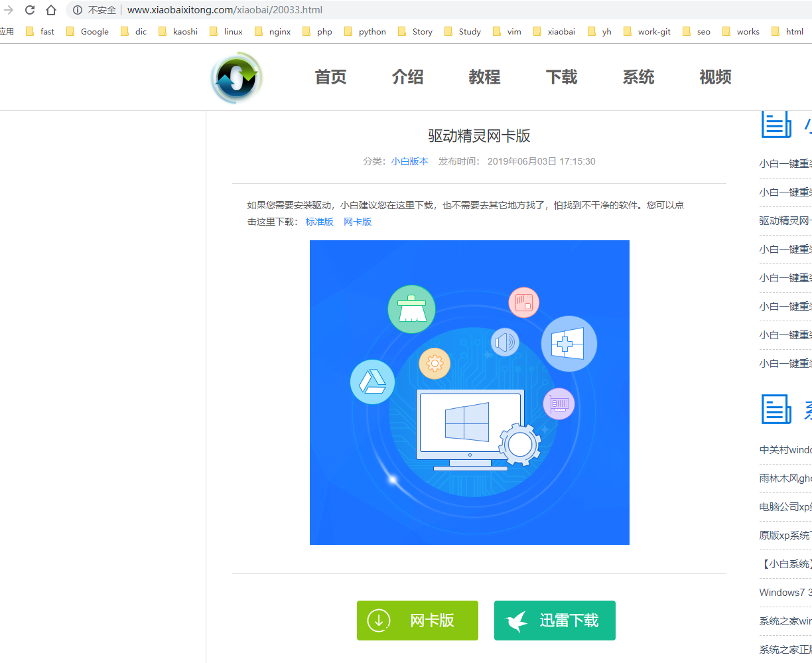Click the Xunlei bird icon on 迅雷下载 button
Screen dimensions: 812x663
[x=517, y=619]
